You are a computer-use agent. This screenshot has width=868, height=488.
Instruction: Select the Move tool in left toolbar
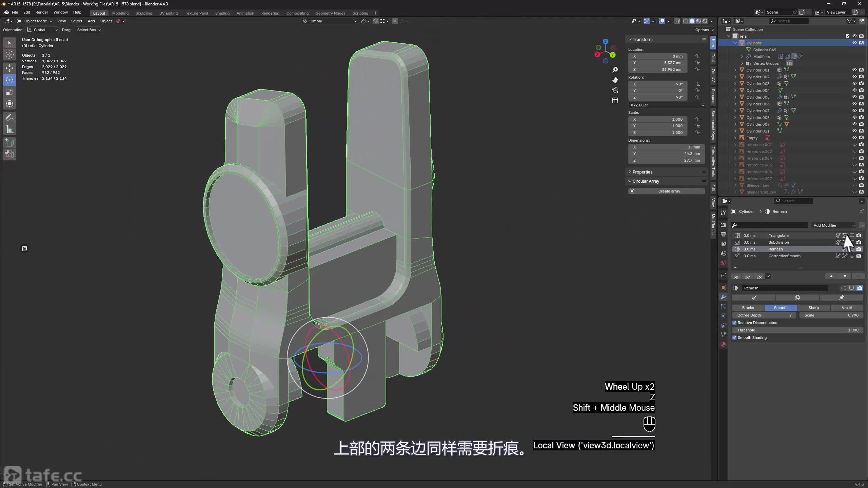point(9,68)
